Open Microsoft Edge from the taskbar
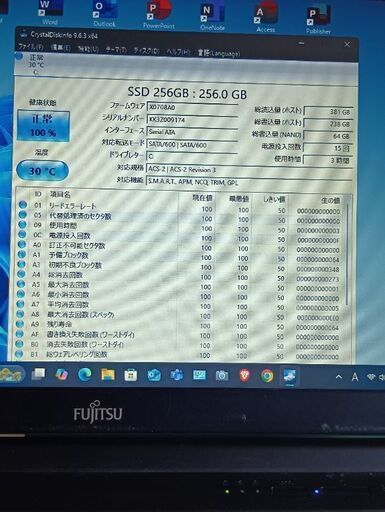This screenshot has height=512, width=385. pyautogui.click(x=85, y=375)
